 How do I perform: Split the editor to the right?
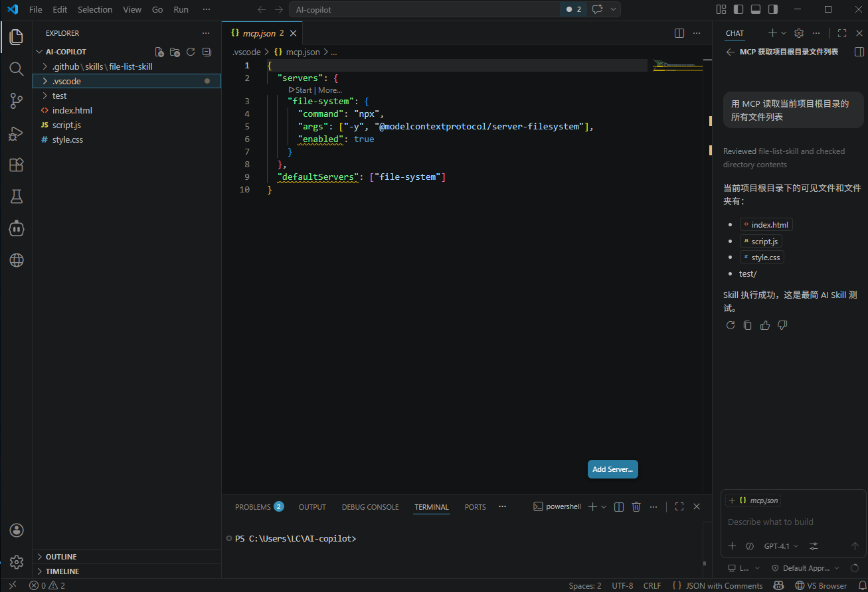click(x=679, y=33)
